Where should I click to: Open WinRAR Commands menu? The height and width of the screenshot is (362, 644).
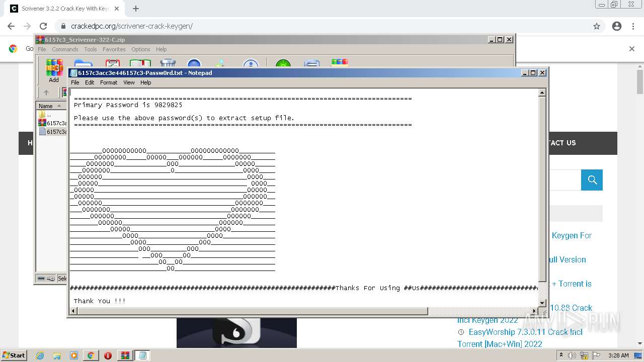pos(65,49)
